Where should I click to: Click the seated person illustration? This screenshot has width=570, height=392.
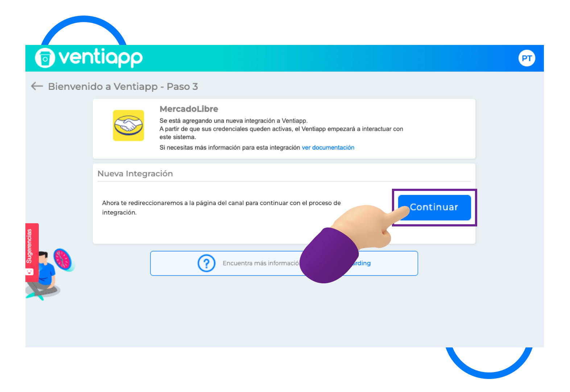(x=42, y=275)
